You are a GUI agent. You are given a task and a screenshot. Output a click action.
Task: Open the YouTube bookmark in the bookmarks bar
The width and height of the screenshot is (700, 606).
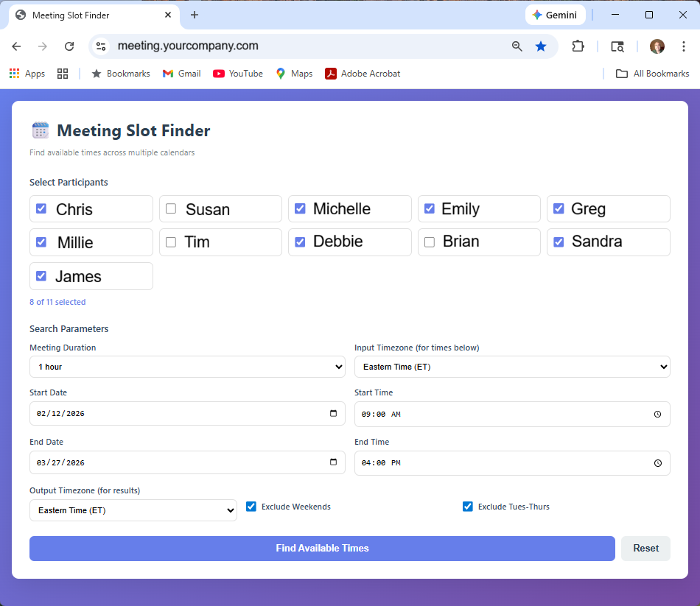(237, 73)
